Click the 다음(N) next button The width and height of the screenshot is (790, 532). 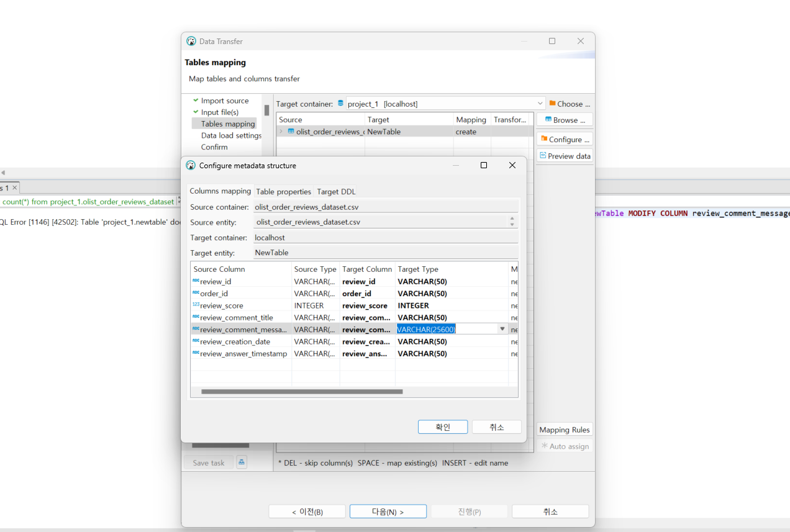(x=388, y=512)
